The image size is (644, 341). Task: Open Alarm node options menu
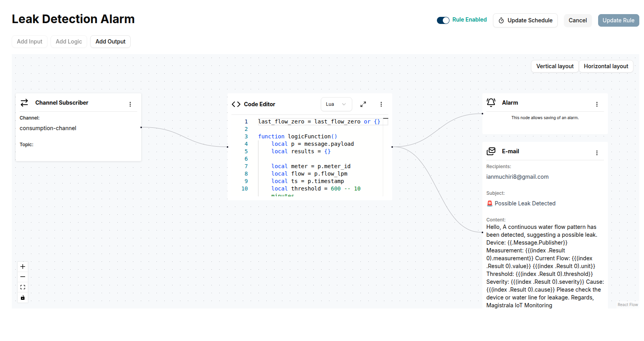click(x=597, y=104)
